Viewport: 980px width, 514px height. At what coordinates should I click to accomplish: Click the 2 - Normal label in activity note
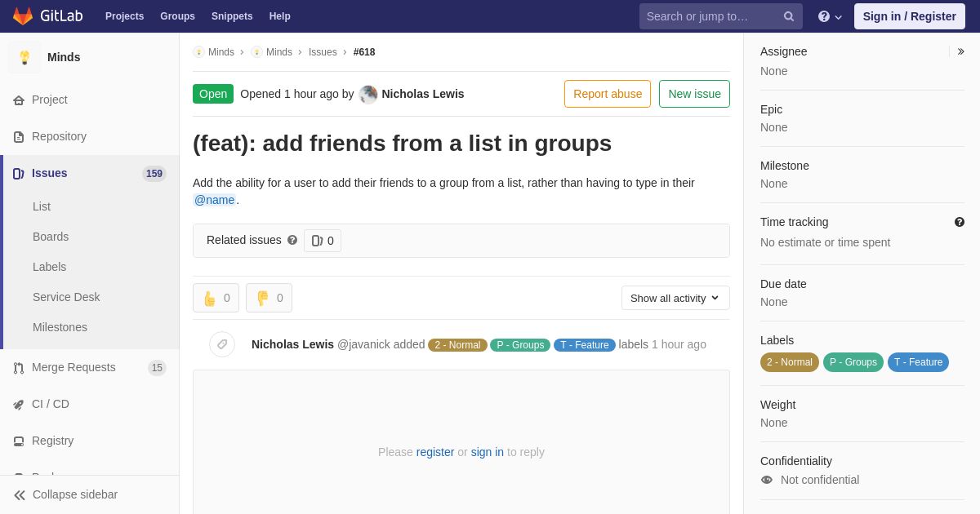click(457, 345)
